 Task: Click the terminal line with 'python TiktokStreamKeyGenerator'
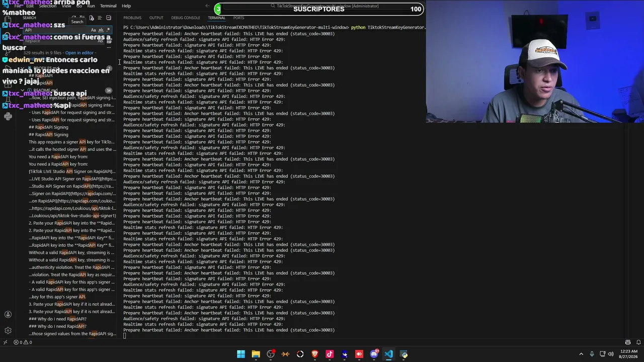pyautogui.click(x=274, y=27)
